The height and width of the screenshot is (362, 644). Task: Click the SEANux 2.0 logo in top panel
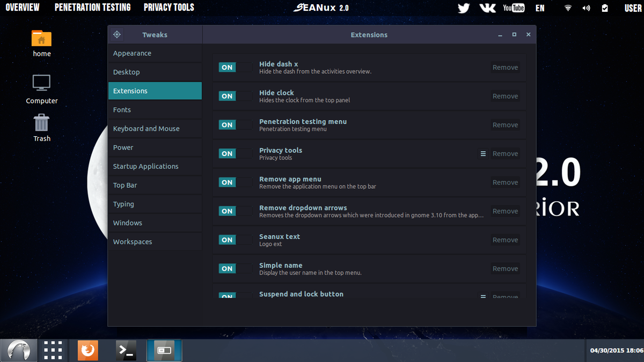pyautogui.click(x=321, y=8)
